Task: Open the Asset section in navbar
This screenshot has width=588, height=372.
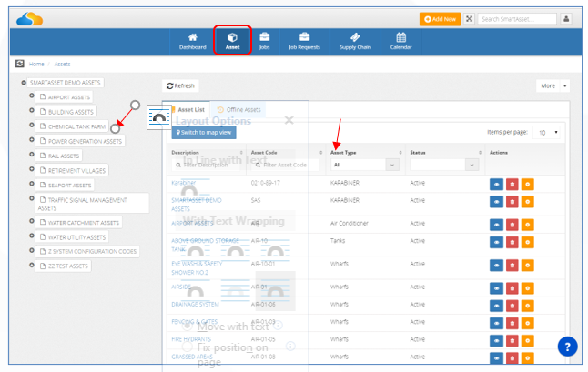Action: (x=232, y=41)
